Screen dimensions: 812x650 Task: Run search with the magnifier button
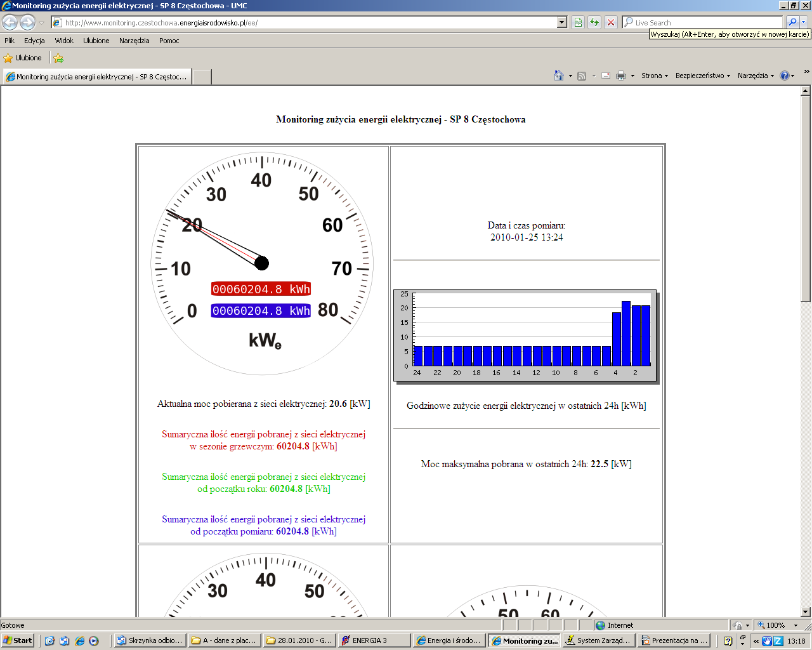point(792,22)
